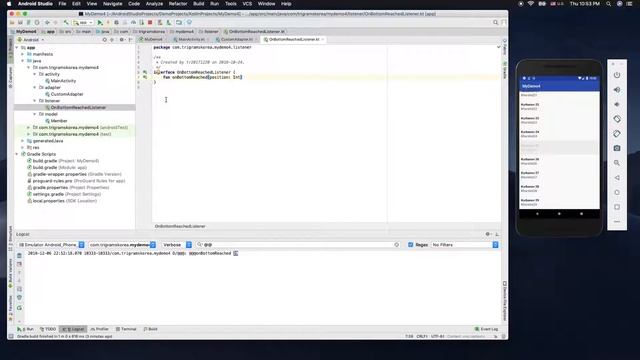Expand the manifests folder

pos(23,54)
